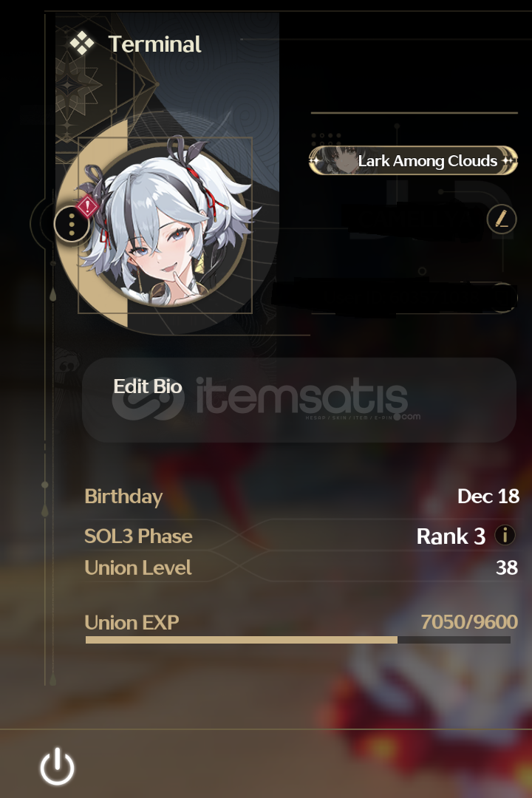The image size is (532, 798).
Task: Click the SOL3 Phase label
Action: coord(138,536)
